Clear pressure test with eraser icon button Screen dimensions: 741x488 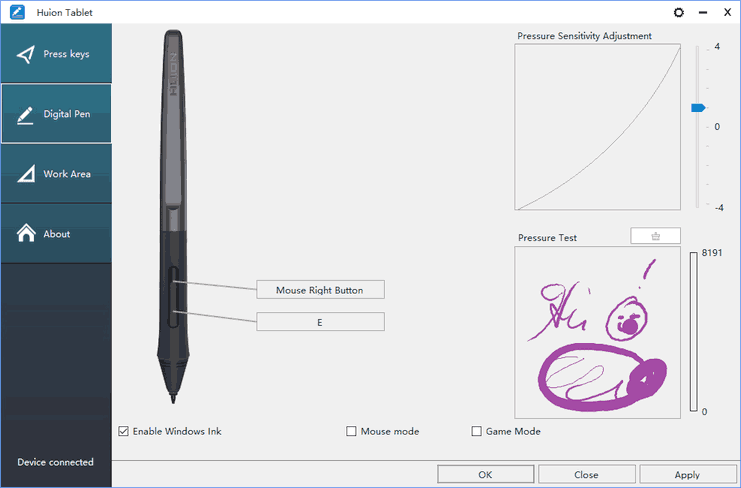tap(655, 236)
